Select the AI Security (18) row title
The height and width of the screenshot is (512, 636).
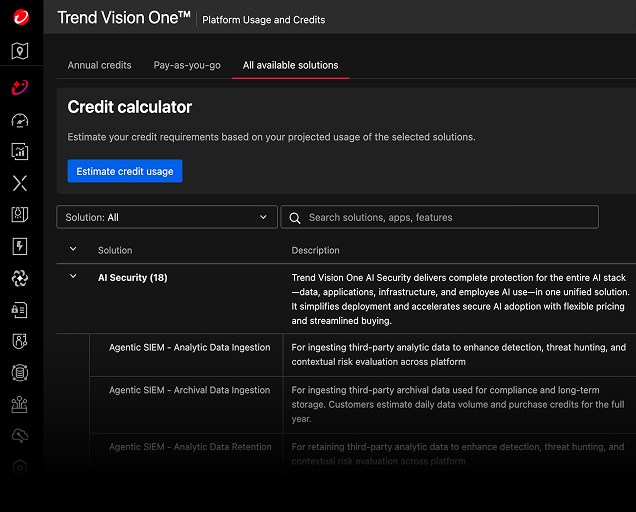pos(133,278)
